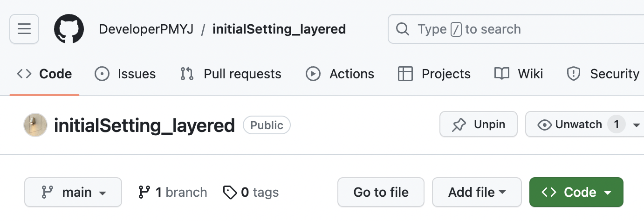Click the Go to file button

381,192
